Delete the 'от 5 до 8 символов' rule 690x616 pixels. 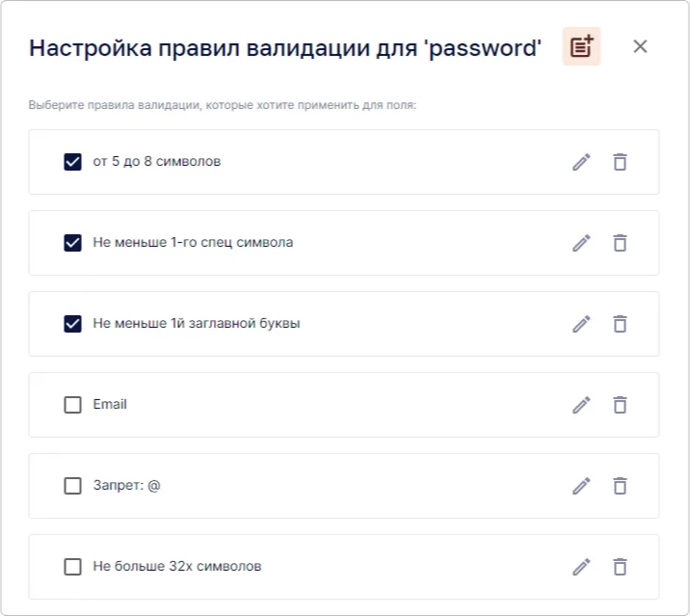tap(620, 162)
